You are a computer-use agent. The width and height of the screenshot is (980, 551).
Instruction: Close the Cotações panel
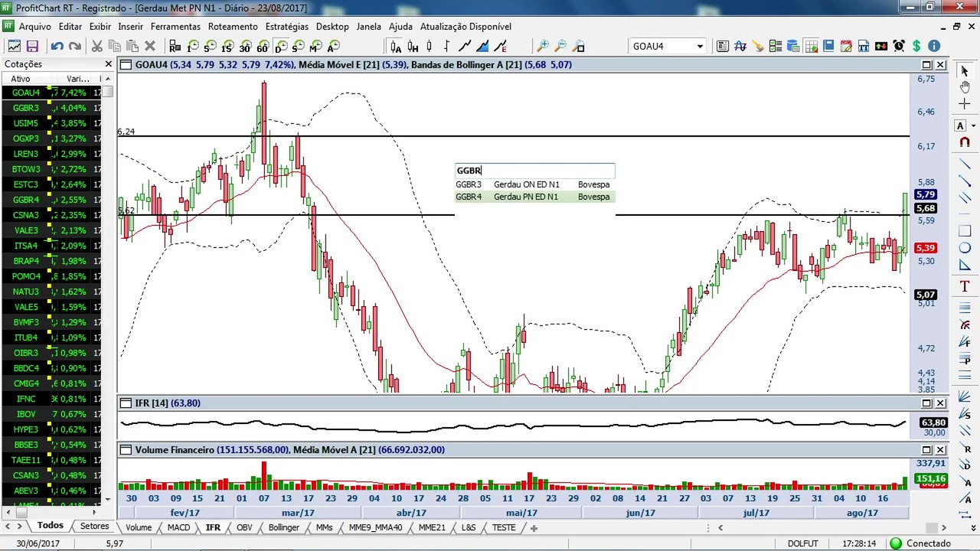tap(108, 64)
